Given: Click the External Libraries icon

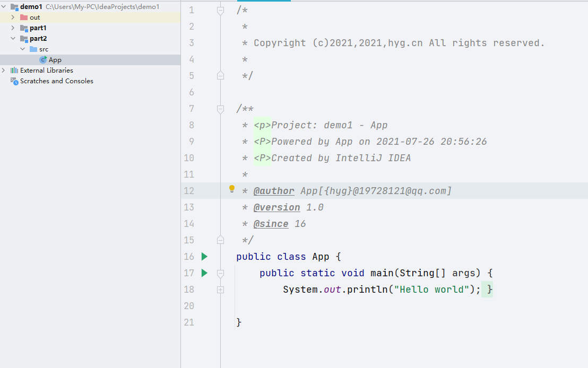Looking at the screenshot, I should 14,71.
